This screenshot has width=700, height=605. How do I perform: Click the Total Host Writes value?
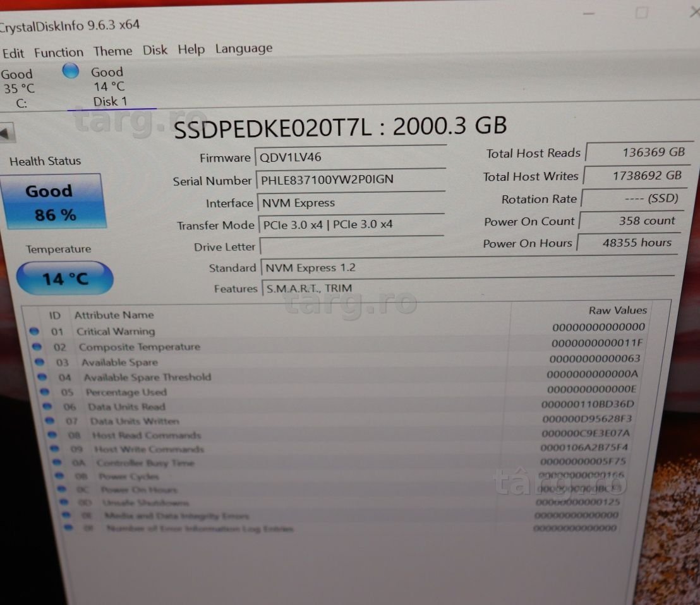(x=637, y=176)
